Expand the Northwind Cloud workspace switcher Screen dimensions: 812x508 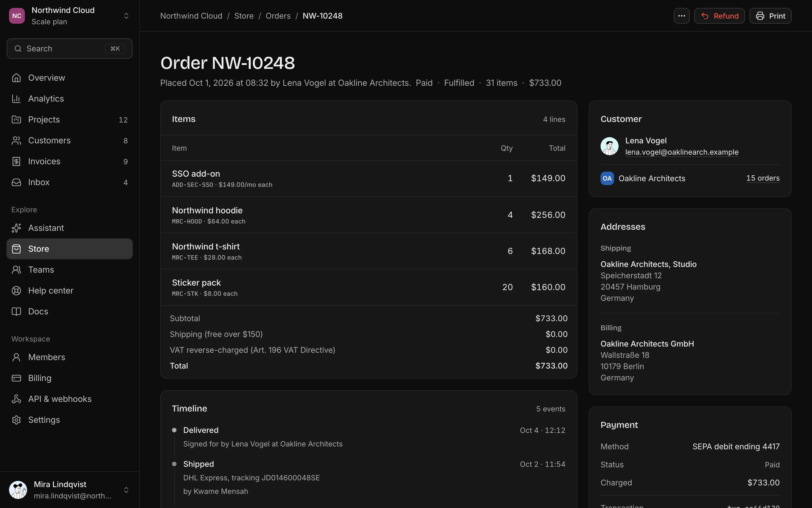126,16
